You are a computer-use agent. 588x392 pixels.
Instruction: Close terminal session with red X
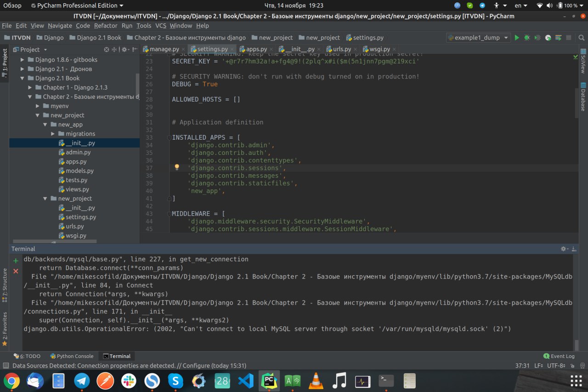(16, 271)
